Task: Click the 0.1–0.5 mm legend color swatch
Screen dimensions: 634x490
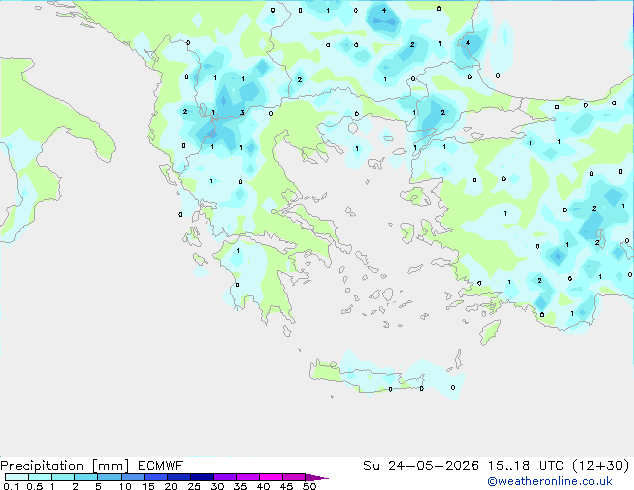Action: click(x=17, y=477)
